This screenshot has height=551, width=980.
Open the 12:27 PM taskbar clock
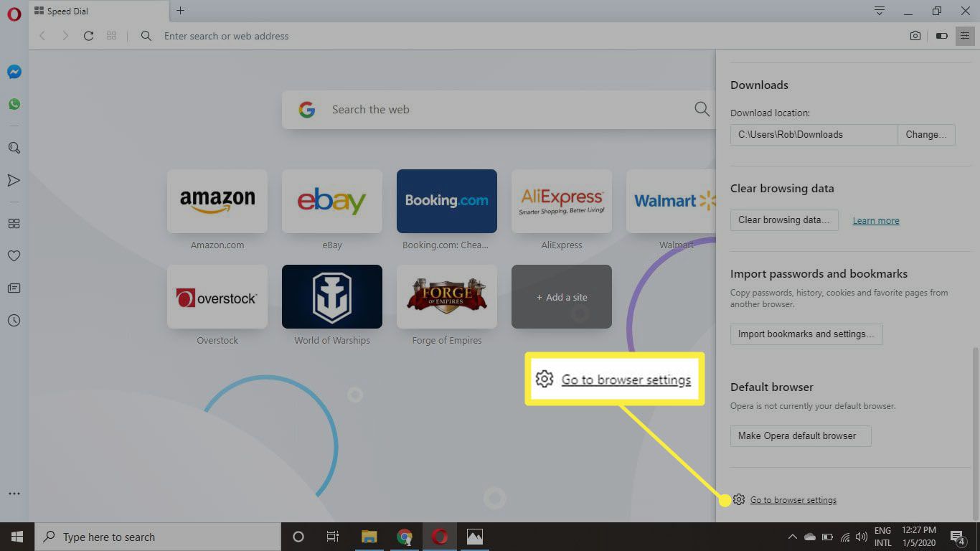point(920,537)
